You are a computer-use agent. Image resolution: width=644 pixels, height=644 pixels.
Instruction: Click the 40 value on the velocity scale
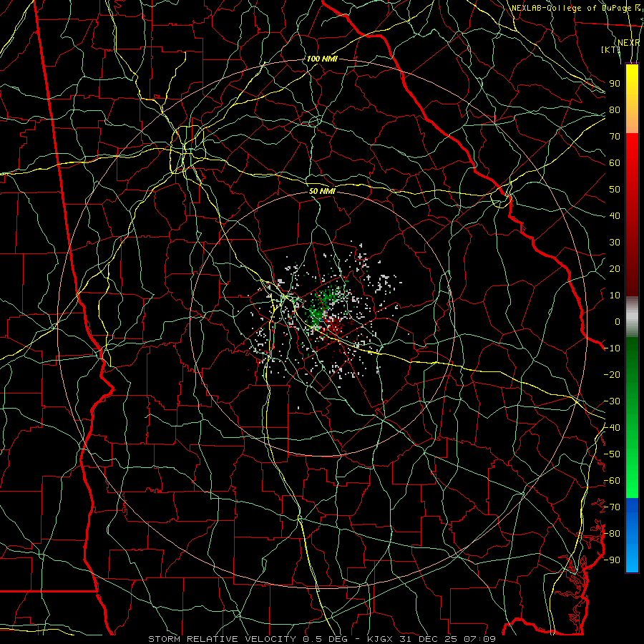(615, 215)
